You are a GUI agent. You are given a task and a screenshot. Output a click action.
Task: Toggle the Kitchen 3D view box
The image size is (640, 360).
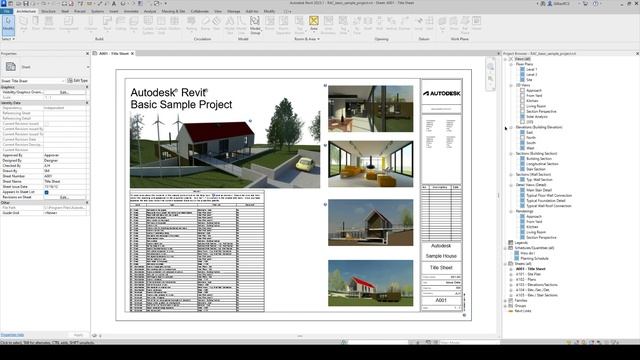click(522, 101)
